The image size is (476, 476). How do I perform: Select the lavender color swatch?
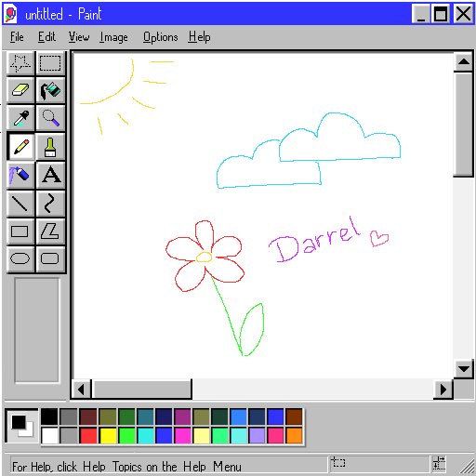point(257,435)
